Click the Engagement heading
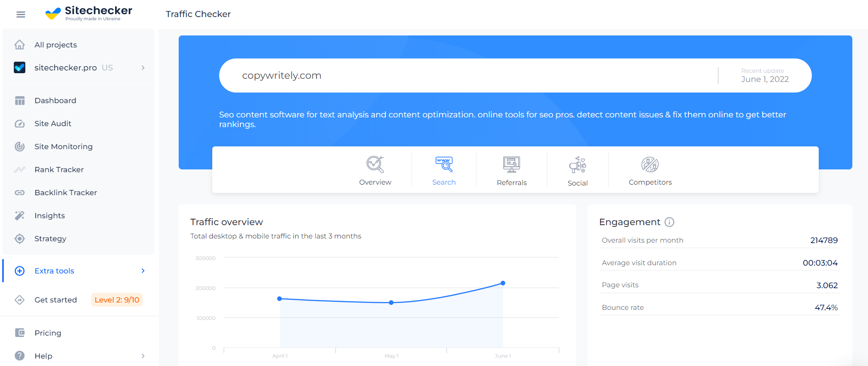This screenshot has width=868, height=366. coord(629,222)
